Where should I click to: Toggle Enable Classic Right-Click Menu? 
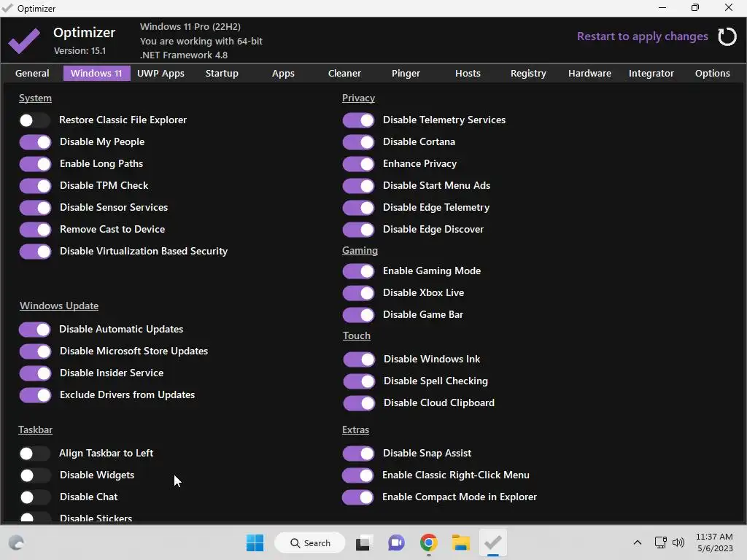(x=357, y=475)
